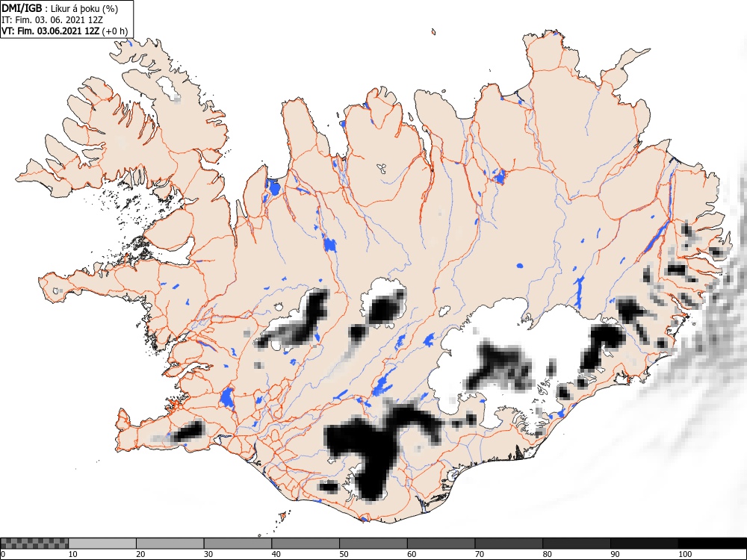Screen dimensions: 747x560
Task: Click the legend label '70'
Action: [x=480, y=554]
